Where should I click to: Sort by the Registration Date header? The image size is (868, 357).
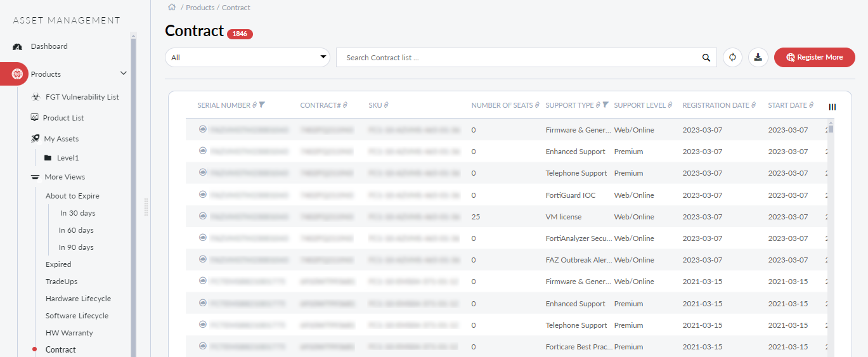716,105
